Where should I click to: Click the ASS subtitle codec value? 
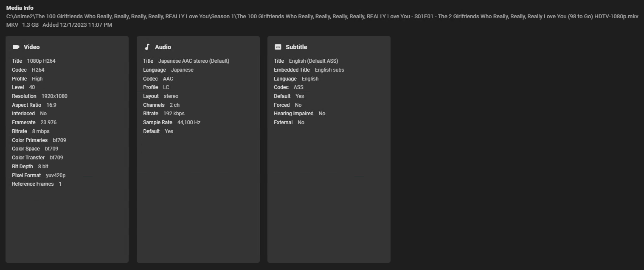coord(298,87)
